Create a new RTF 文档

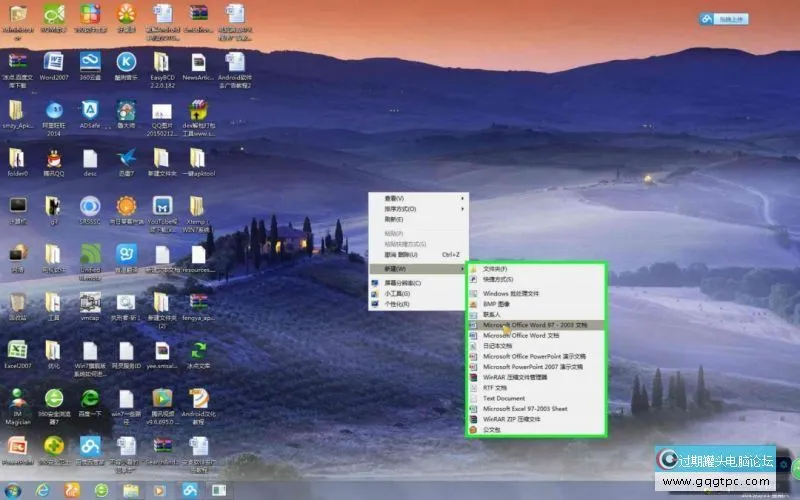point(536,388)
